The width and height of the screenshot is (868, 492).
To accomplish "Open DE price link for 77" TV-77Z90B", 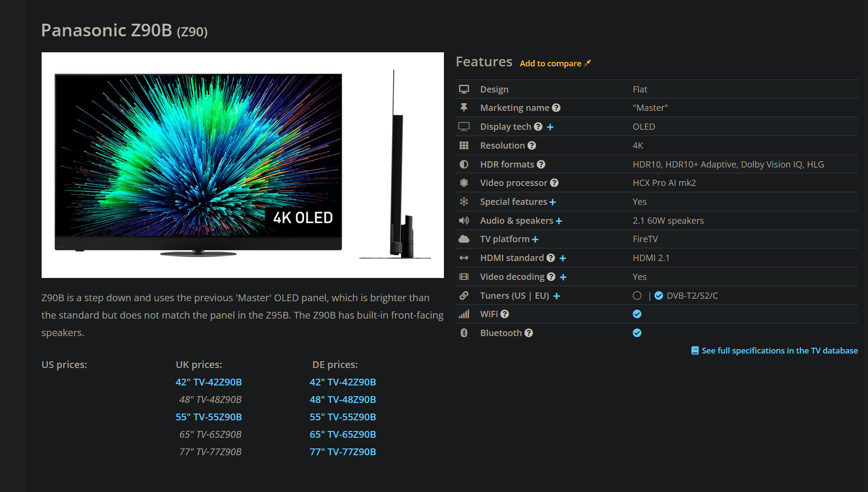I will pyautogui.click(x=343, y=452).
